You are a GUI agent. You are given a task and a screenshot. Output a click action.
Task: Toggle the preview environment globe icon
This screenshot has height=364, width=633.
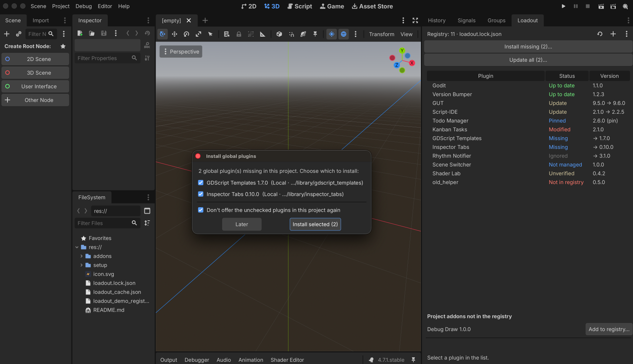click(343, 34)
